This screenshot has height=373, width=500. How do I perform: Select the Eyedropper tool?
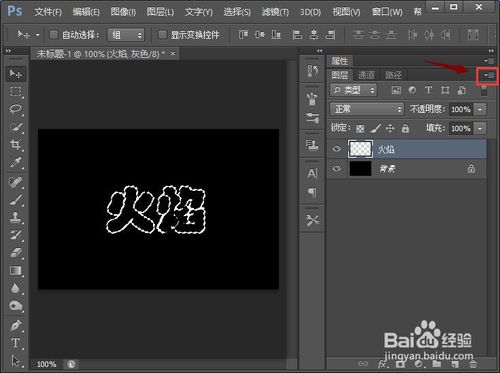[x=15, y=163]
